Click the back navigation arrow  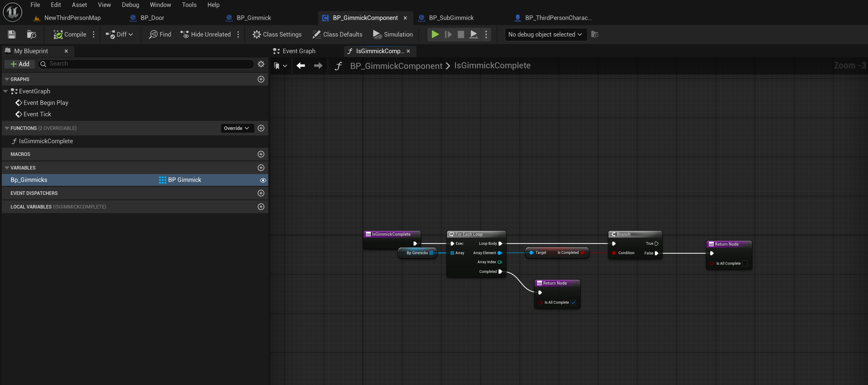pyautogui.click(x=301, y=66)
